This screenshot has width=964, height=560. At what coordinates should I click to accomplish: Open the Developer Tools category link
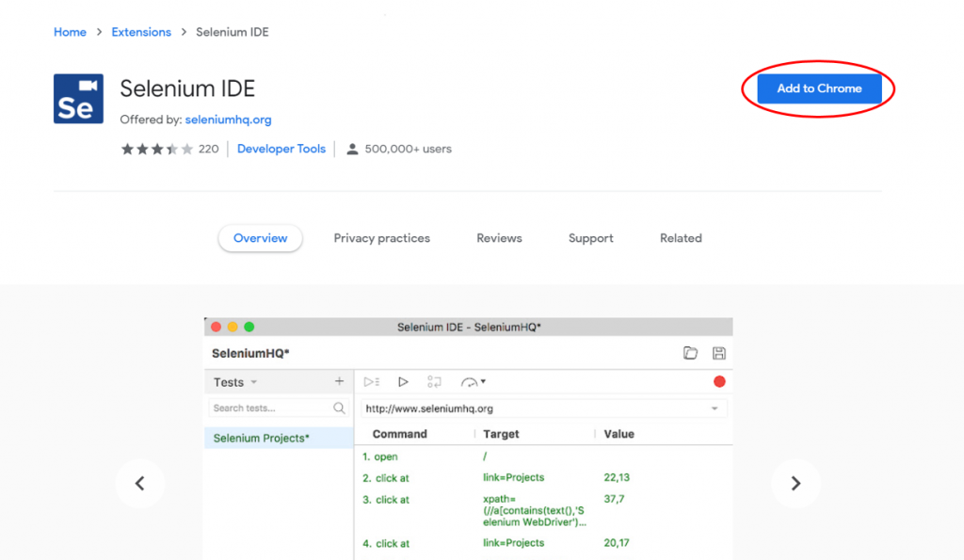(x=281, y=149)
